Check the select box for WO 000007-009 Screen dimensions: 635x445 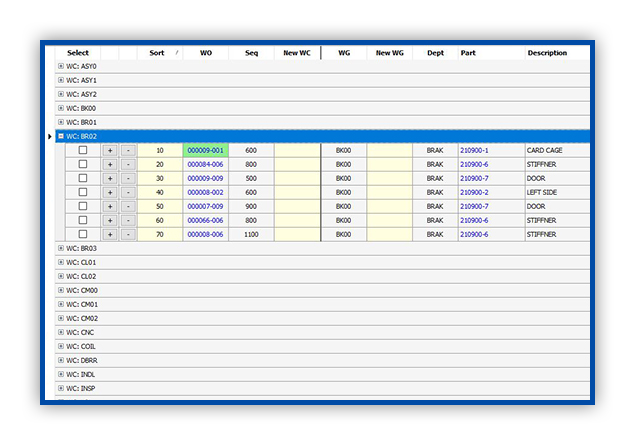pyautogui.click(x=83, y=206)
